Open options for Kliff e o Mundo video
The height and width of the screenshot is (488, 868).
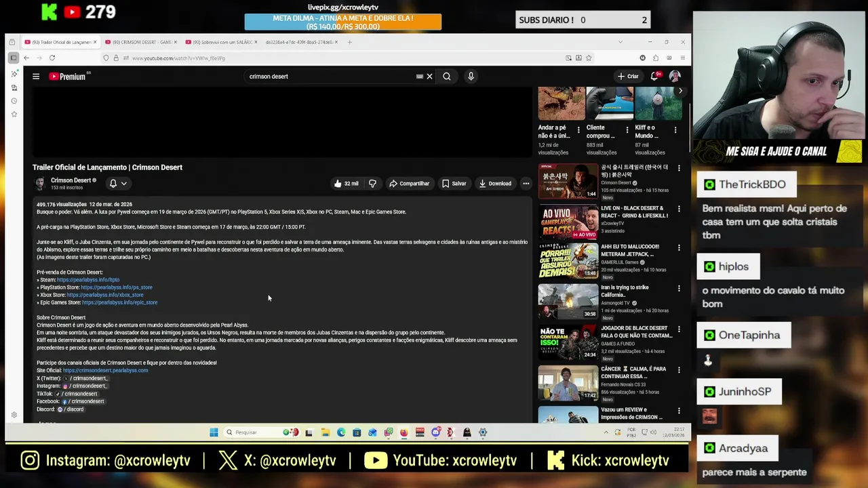click(x=675, y=130)
